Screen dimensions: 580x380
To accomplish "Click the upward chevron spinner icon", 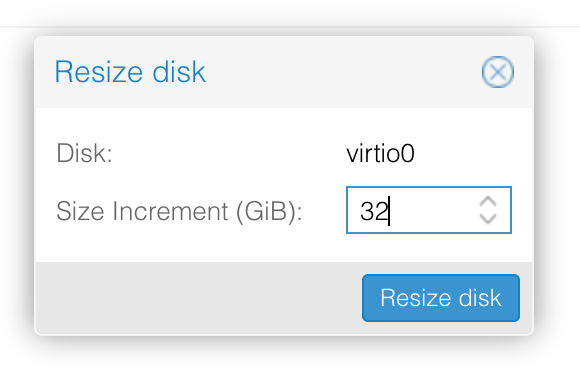I will [x=488, y=202].
